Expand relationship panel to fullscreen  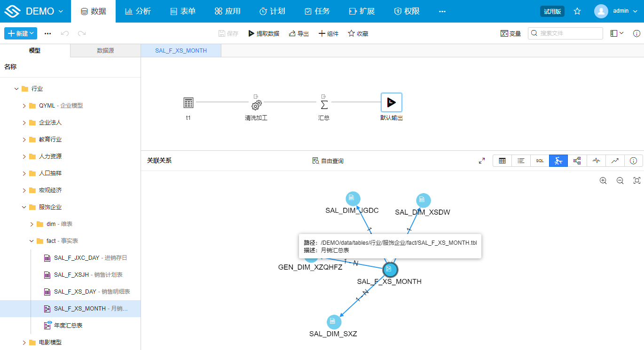pos(482,161)
